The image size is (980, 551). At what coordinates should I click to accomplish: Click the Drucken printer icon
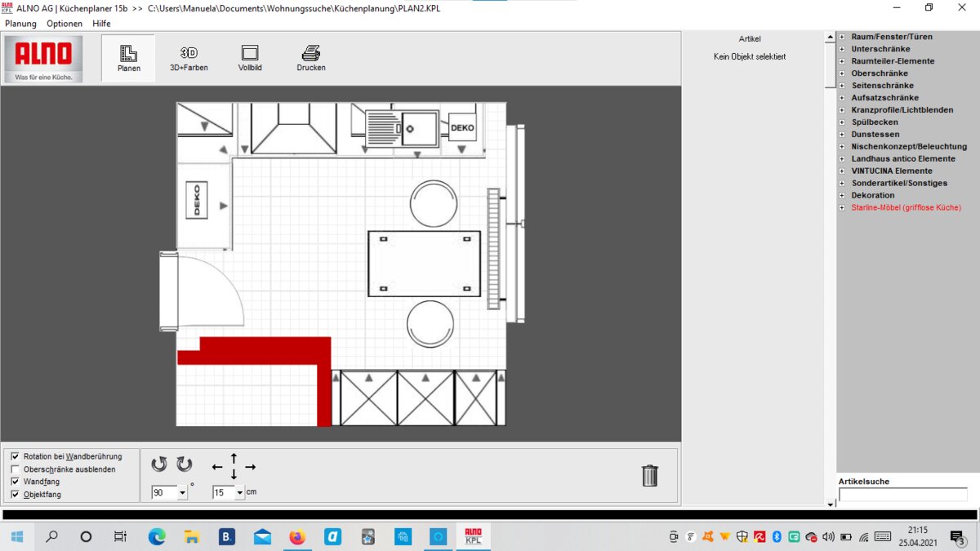pyautogui.click(x=311, y=54)
